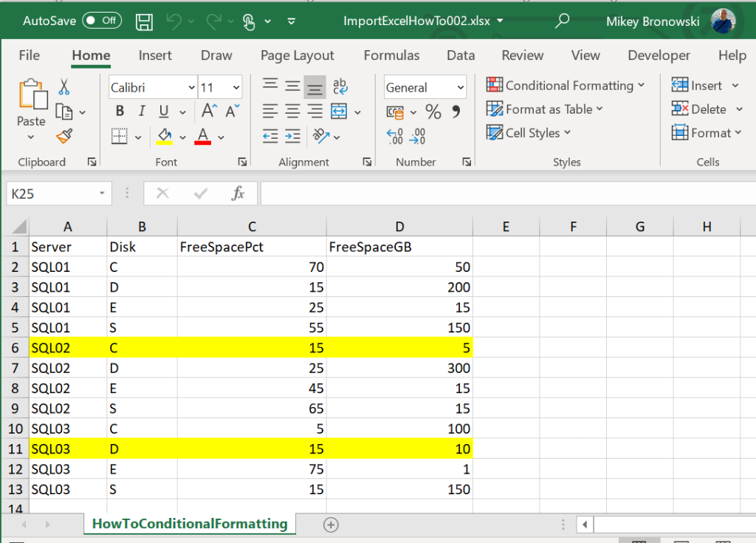Apply bold formatting to selection
The height and width of the screenshot is (543, 756).
[120, 110]
